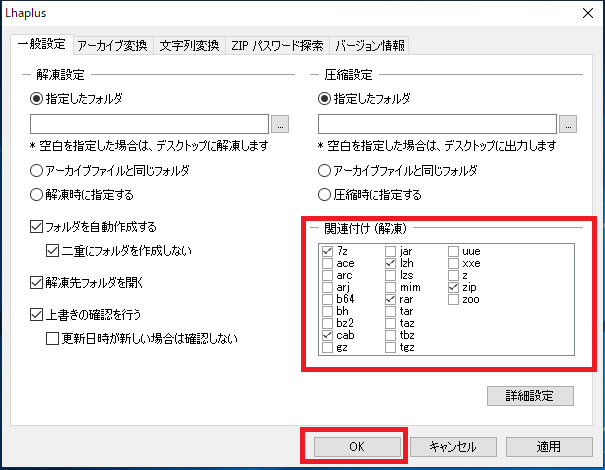Viewport: 605px width, 470px height.
Task: Uncheck the zip association
Action: coord(453,287)
